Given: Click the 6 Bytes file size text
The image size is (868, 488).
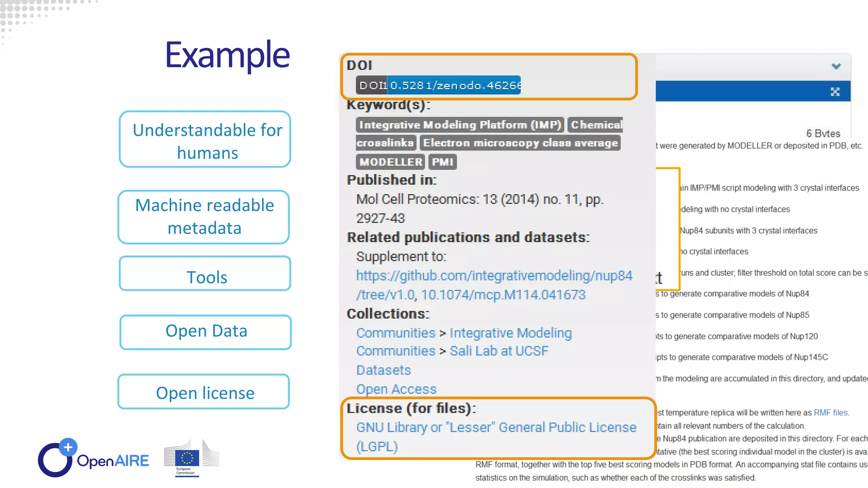Looking at the screenshot, I should tap(823, 133).
